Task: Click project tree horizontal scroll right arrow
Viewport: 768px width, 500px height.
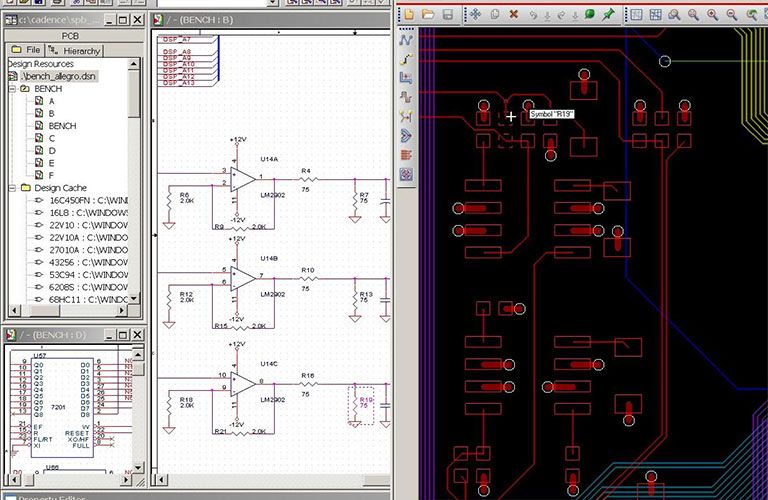Action: (122, 310)
